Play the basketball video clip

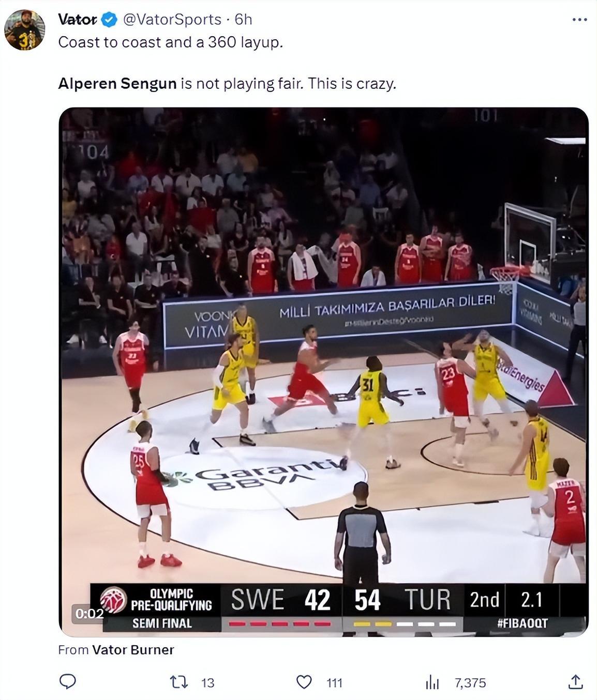point(324,372)
